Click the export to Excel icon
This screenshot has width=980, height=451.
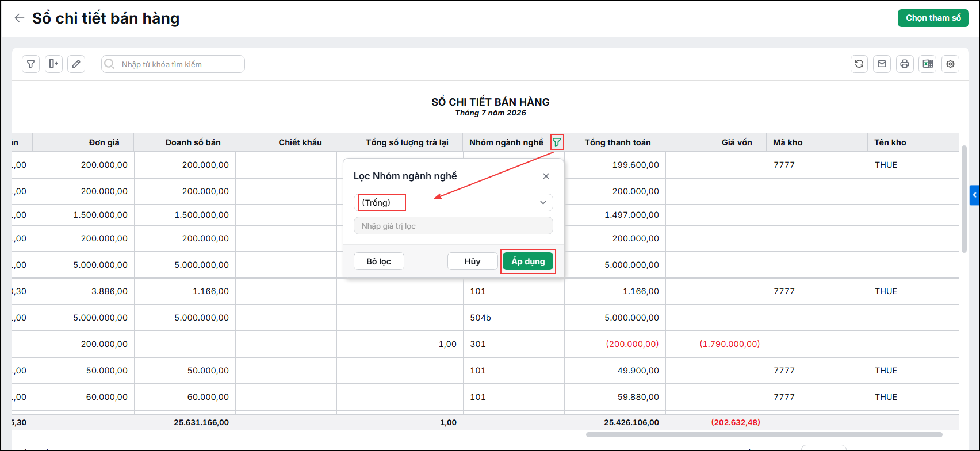tap(928, 64)
